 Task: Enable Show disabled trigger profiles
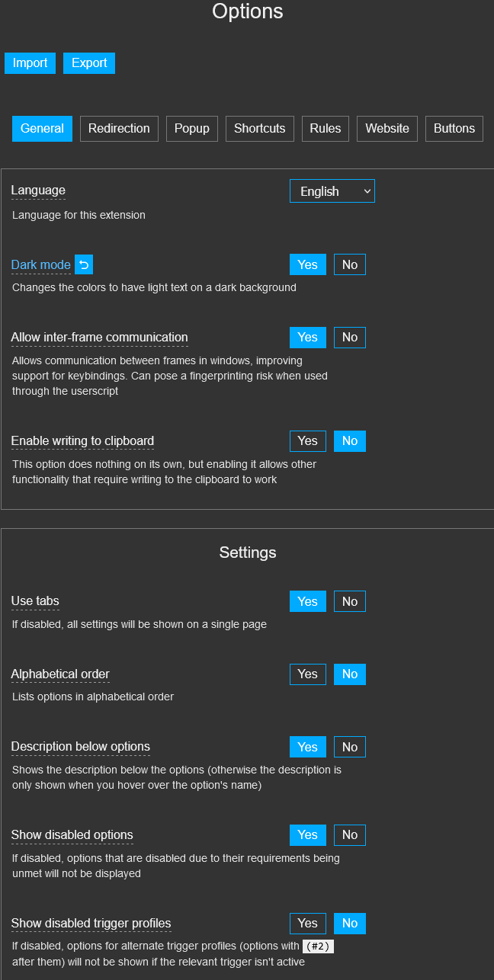(307, 923)
